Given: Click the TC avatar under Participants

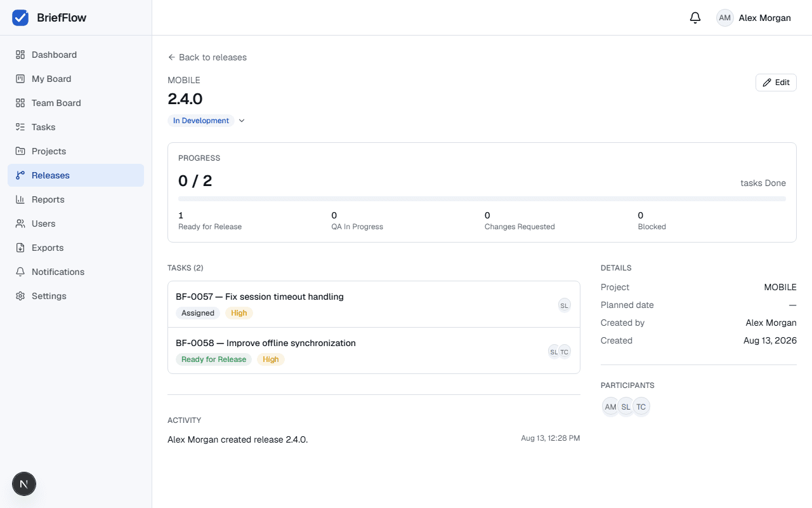Looking at the screenshot, I should (641, 407).
